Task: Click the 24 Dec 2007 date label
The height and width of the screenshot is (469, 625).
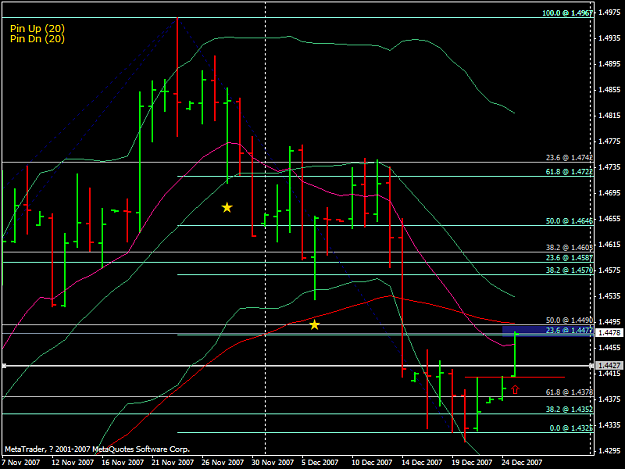Action: (x=522, y=462)
